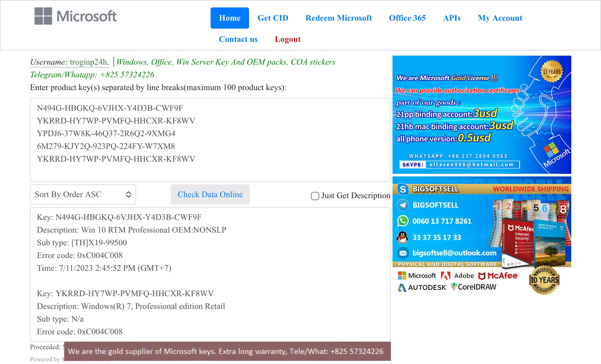This screenshot has width=601, height=364.
Task: Click the 13 Years gold badge
Action: [x=552, y=72]
